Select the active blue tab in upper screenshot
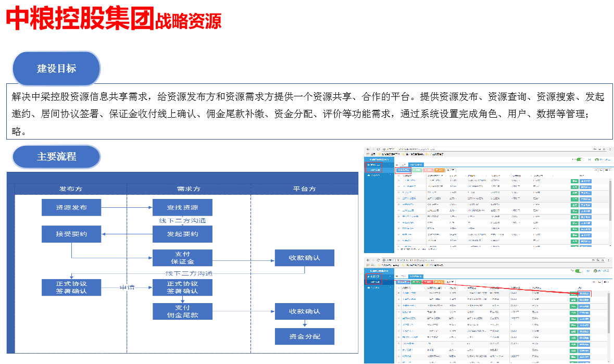Image resolution: width=614 pixels, height=364 pixels. click(x=416, y=165)
